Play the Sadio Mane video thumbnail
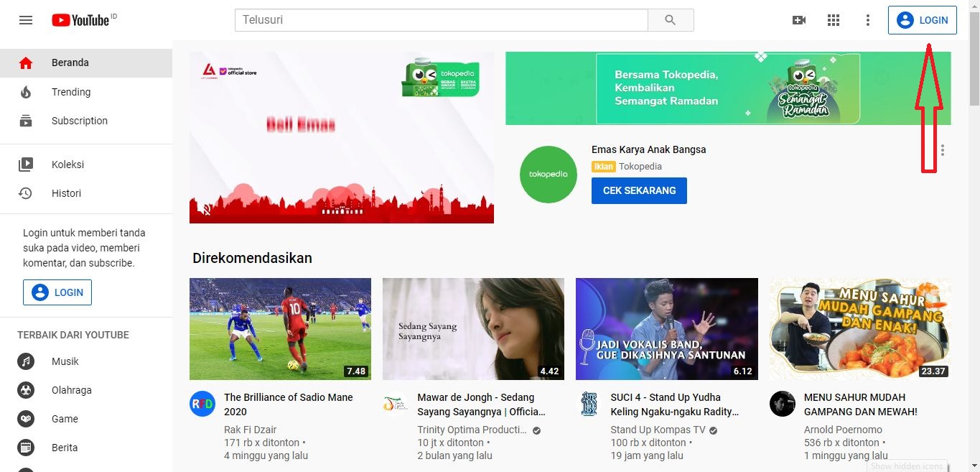Screen dimensions: 980x472 280,329
